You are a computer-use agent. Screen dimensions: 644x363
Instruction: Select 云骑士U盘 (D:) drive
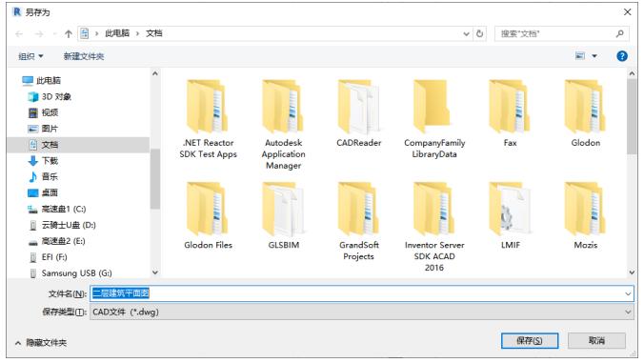[62, 225]
